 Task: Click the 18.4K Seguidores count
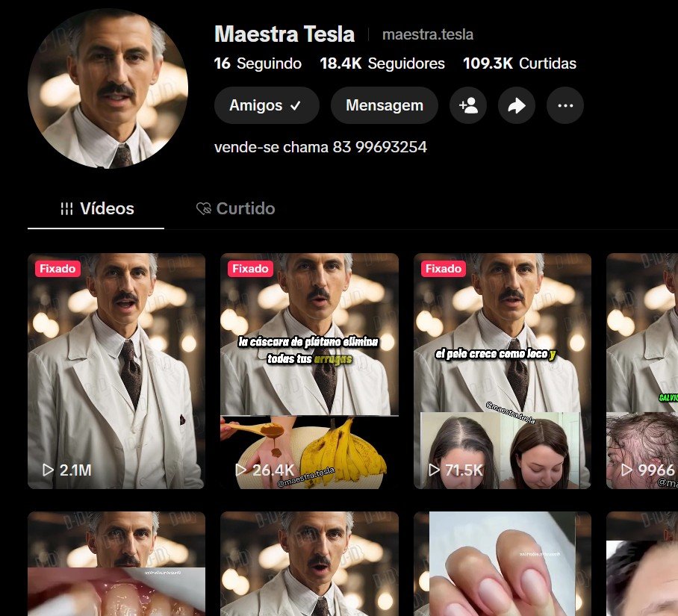[382, 64]
